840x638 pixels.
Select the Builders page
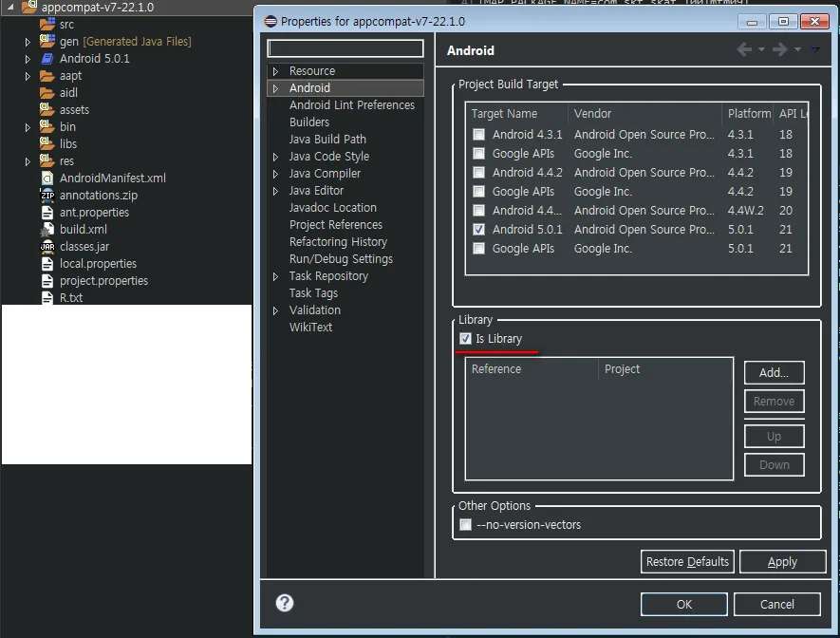pyautogui.click(x=309, y=122)
